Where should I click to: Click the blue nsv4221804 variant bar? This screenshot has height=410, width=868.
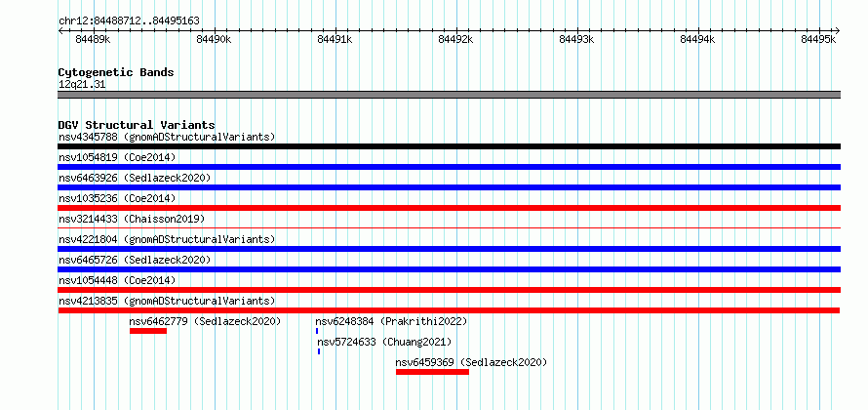pos(449,249)
